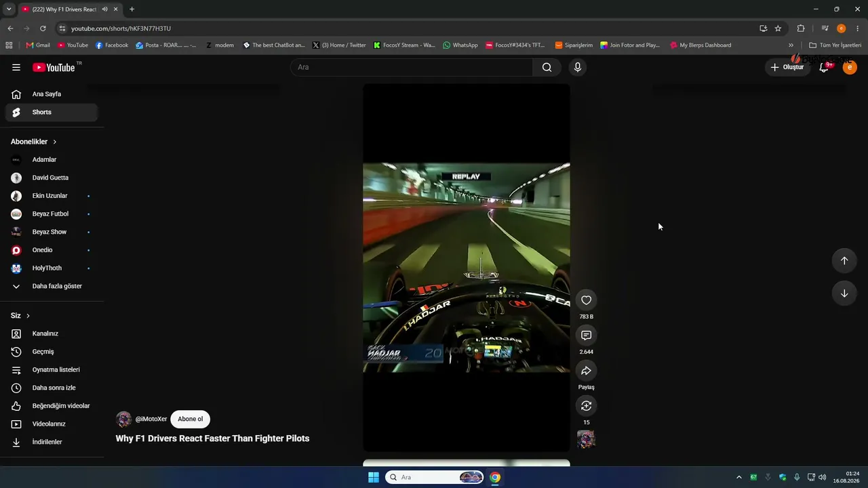Open Chrome tab search dropdown
Image resolution: width=868 pixels, height=488 pixels.
[9, 9]
